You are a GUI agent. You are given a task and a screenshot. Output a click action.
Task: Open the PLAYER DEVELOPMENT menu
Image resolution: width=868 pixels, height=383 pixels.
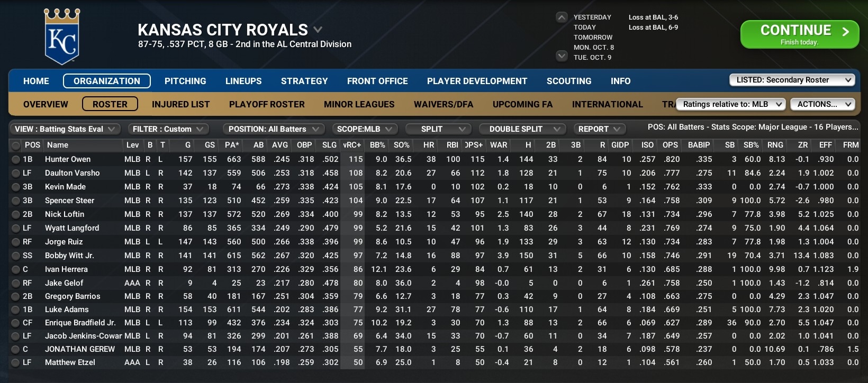pos(477,81)
